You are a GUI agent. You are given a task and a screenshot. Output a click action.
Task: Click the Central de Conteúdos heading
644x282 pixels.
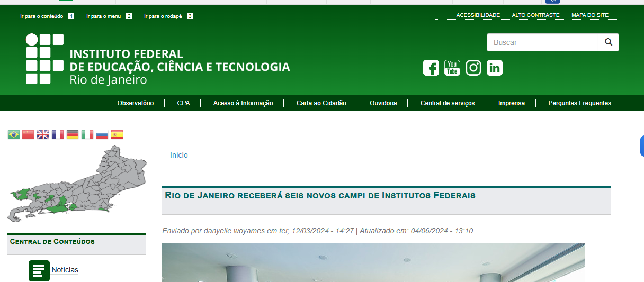pyautogui.click(x=52, y=242)
